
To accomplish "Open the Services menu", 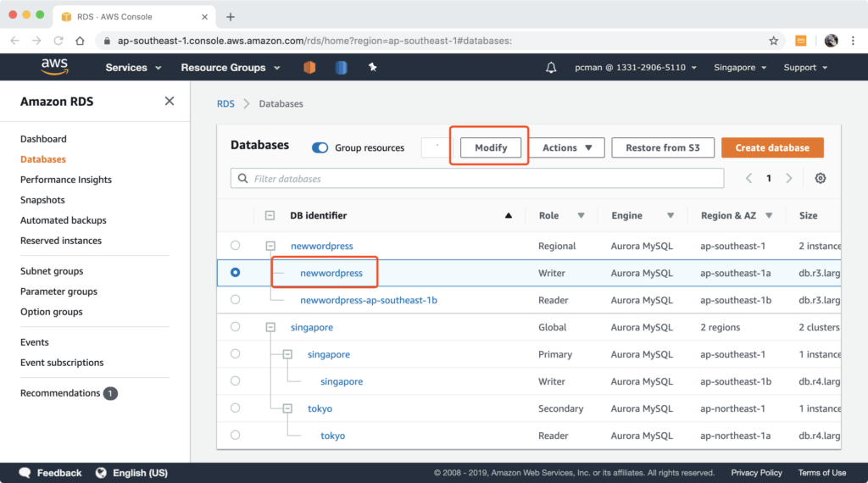I will (x=133, y=68).
